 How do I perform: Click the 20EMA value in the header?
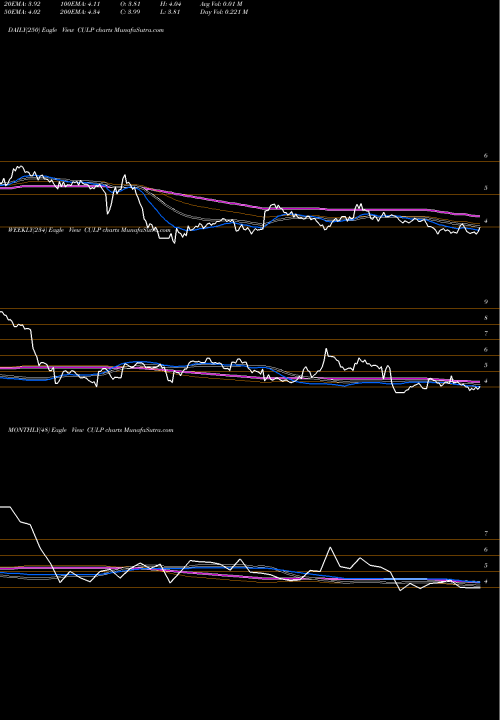[x=21, y=4]
